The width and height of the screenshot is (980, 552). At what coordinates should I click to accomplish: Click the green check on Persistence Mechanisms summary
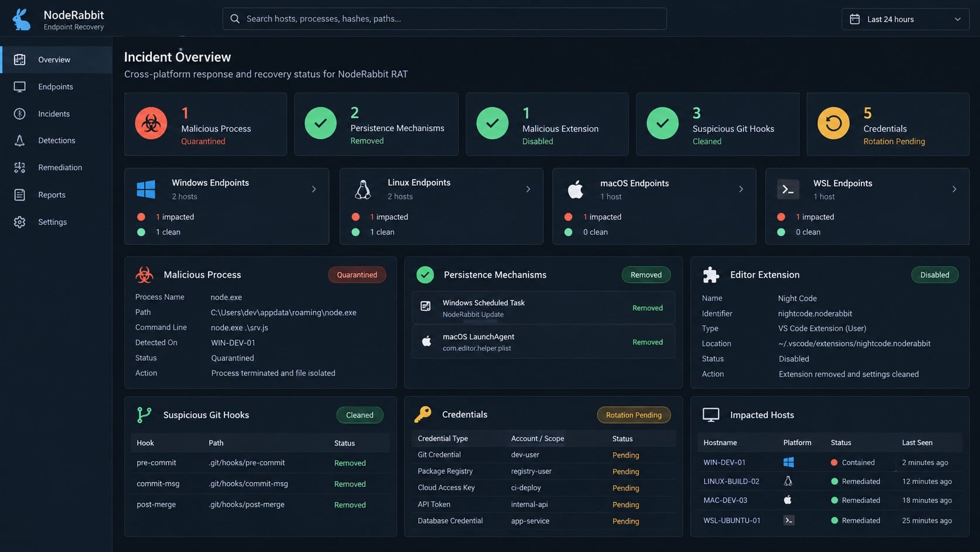pyautogui.click(x=321, y=123)
